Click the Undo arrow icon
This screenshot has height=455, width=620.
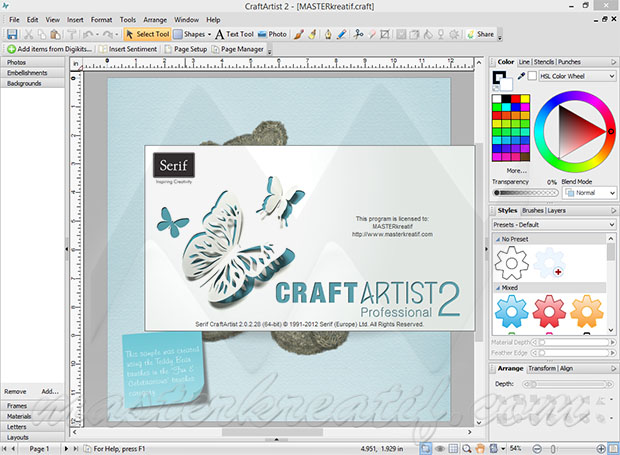pyautogui.click(x=88, y=34)
